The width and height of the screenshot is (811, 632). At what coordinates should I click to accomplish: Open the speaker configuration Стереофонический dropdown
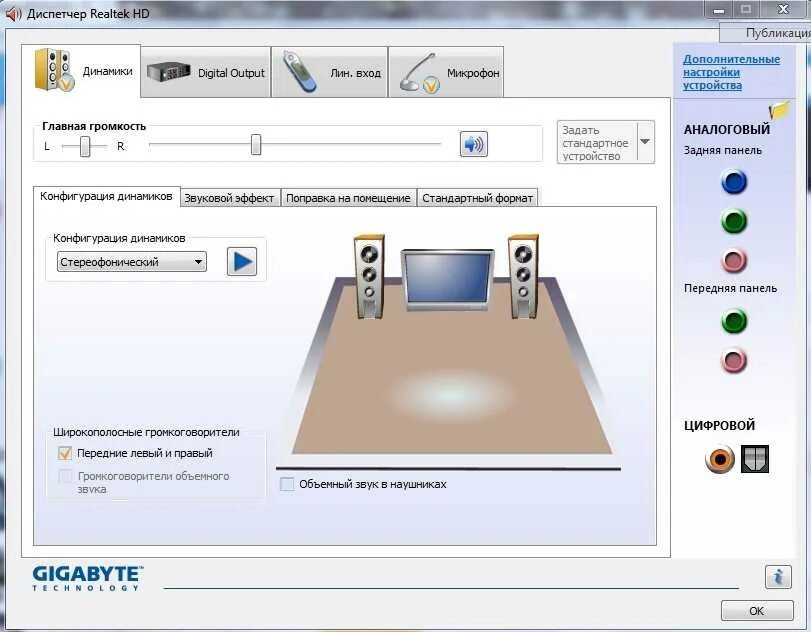(131, 262)
